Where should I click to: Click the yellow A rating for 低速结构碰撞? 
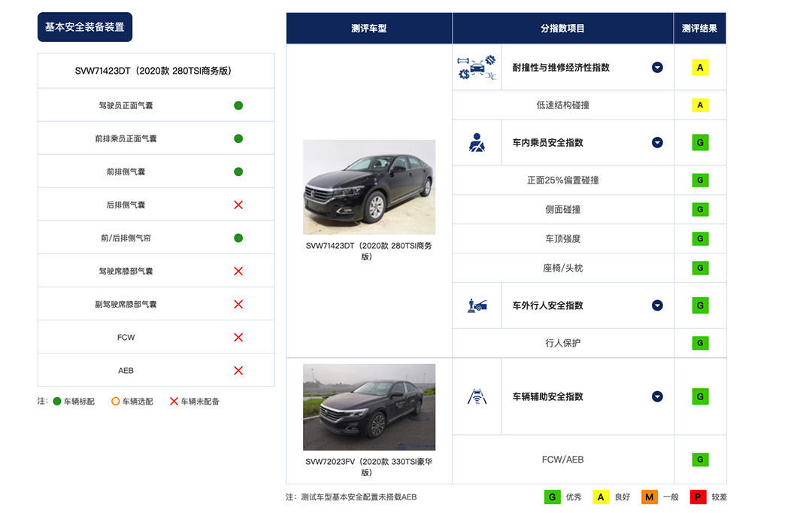click(x=700, y=105)
